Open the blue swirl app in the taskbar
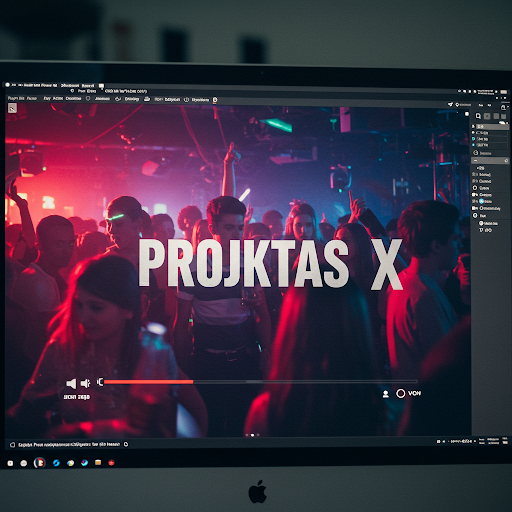The width and height of the screenshot is (512, 512). coord(56,463)
